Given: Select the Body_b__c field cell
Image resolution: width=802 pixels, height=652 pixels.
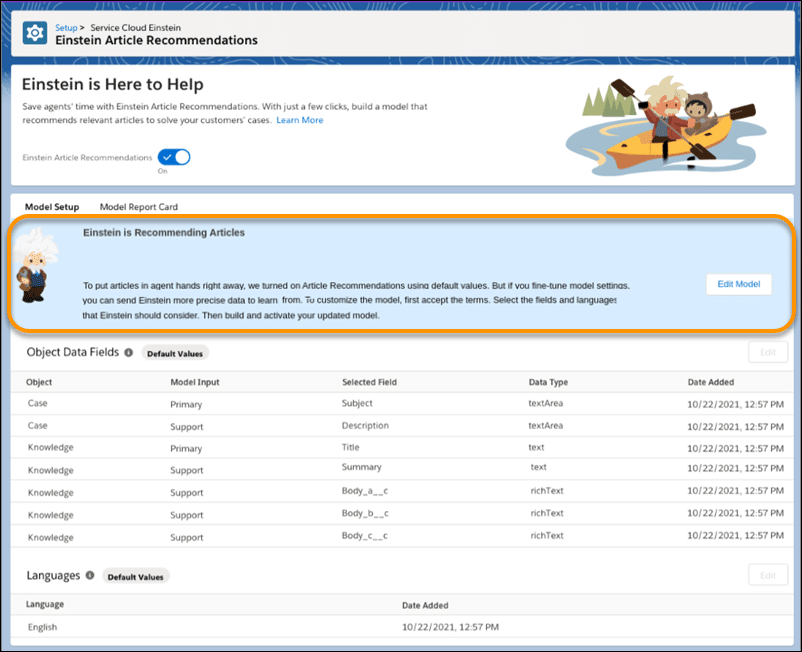Looking at the screenshot, I should coord(365,513).
